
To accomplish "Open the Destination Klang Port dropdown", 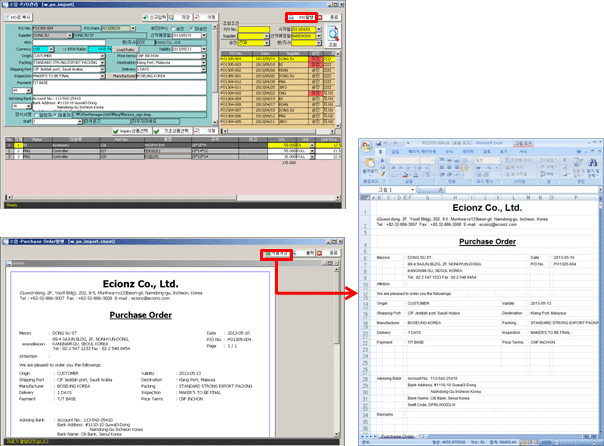I will [x=204, y=62].
